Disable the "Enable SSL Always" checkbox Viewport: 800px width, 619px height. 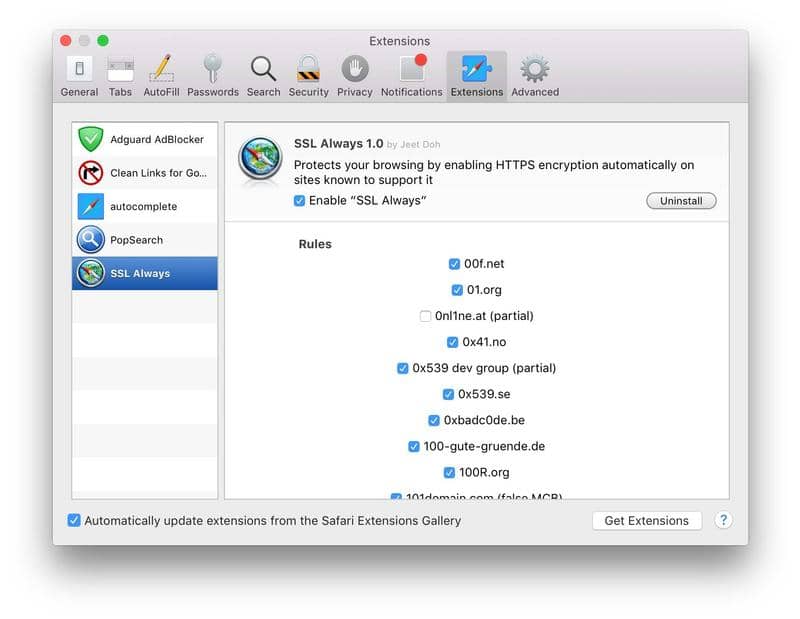coord(298,200)
